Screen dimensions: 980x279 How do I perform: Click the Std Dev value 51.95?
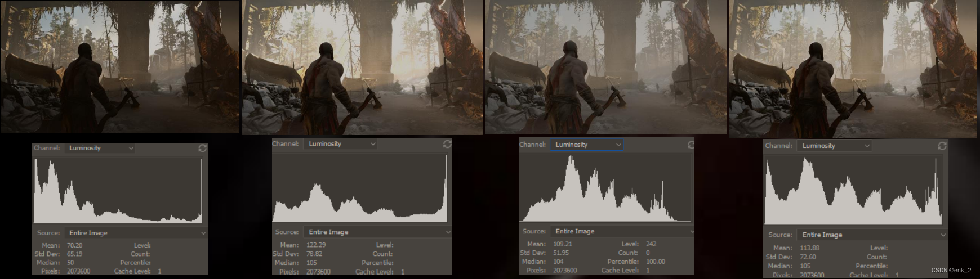tap(561, 253)
